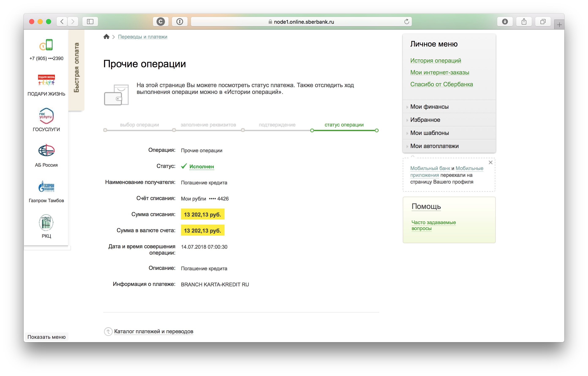Click the Показать меню button

point(46,337)
